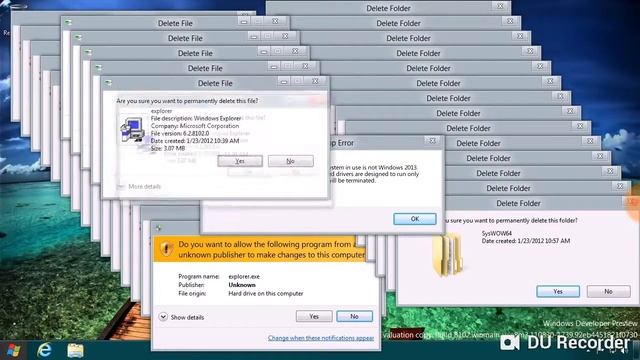This screenshot has height=360, width=640.
Task: Click the explorer program icon in Delete File dialog
Action: pyautogui.click(x=132, y=130)
